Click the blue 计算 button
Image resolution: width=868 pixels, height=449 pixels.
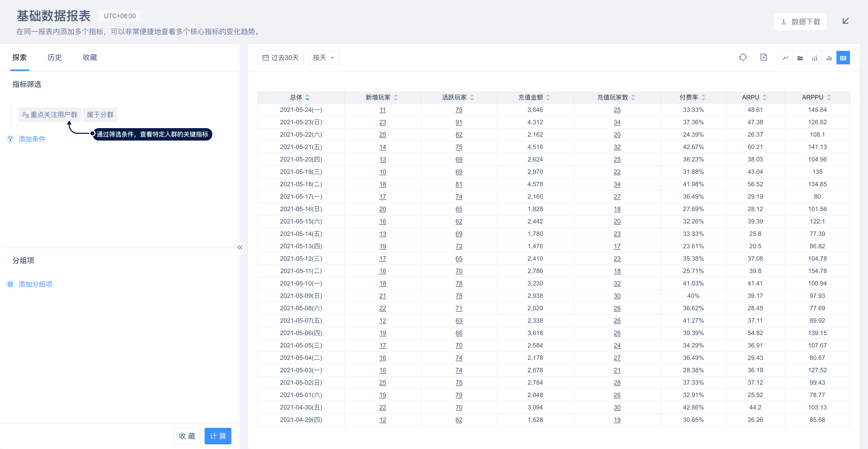point(218,436)
